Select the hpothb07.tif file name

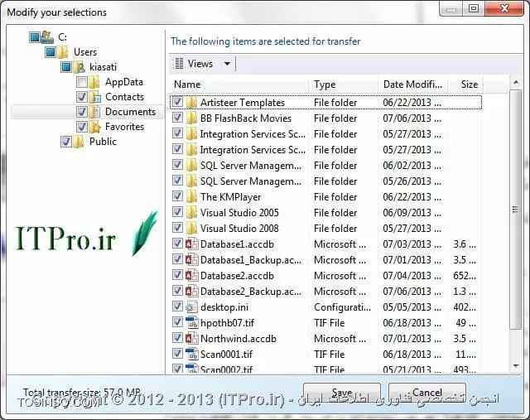[228, 322]
